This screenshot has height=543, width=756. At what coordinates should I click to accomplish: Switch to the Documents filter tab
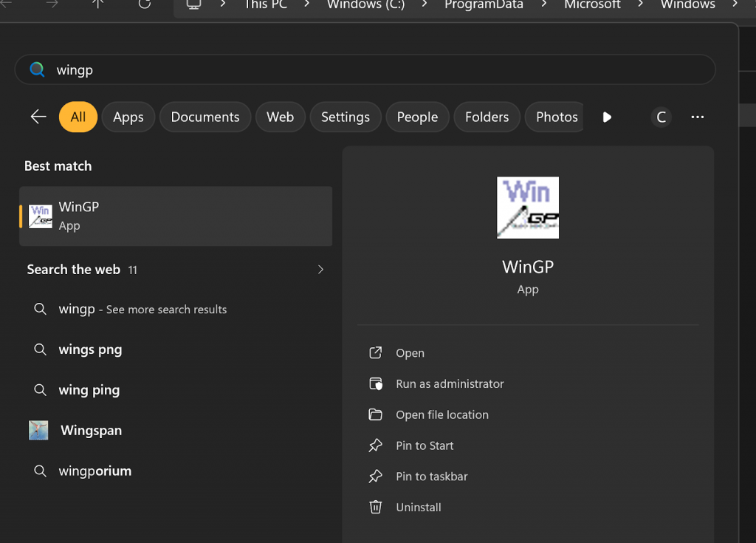click(x=205, y=117)
